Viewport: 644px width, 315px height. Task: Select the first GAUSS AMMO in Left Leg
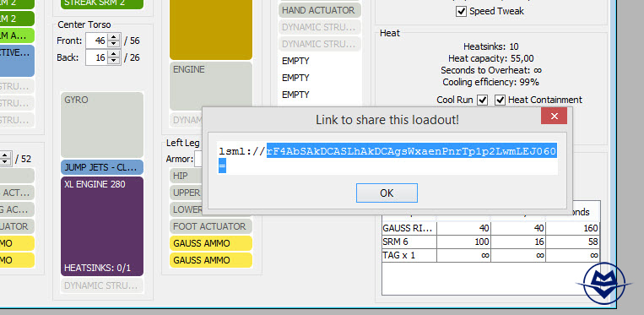[211, 243]
